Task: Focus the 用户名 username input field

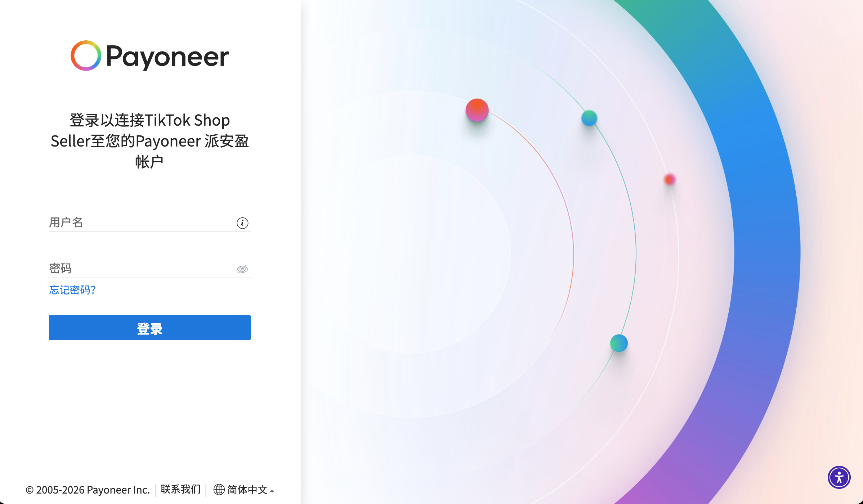Action: coord(140,222)
